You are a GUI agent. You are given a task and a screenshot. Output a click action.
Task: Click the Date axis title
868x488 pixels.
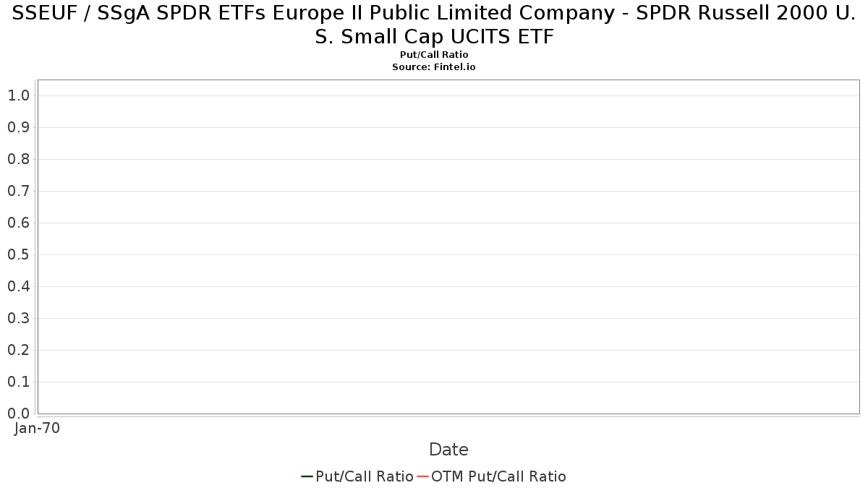pos(448,450)
